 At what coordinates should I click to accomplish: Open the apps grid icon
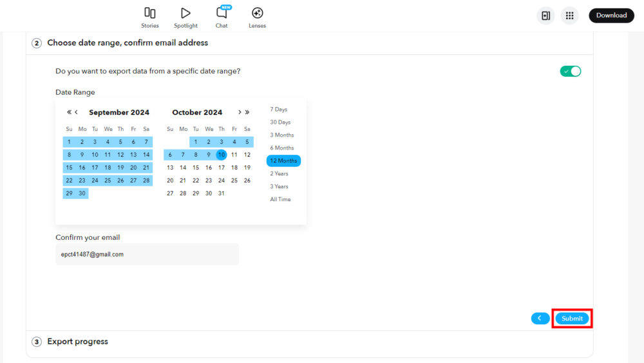570,15
